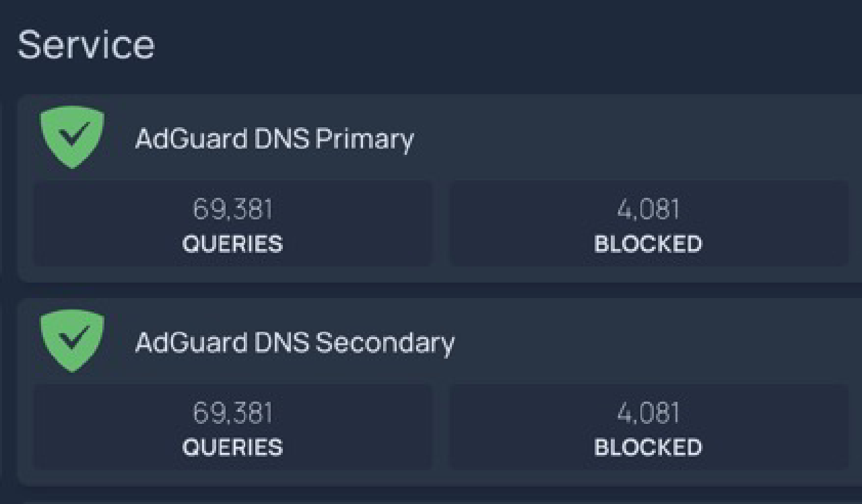
Task: Click the checkmark inside the Primary green shield
Action: pos(71,137)
